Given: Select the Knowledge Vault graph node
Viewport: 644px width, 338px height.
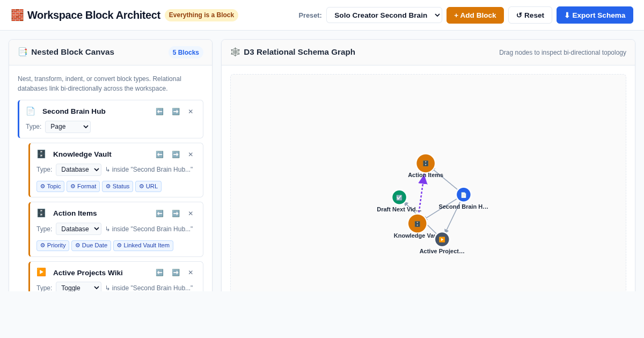Looking at the screenshot, I should click(x=418, y=224).
